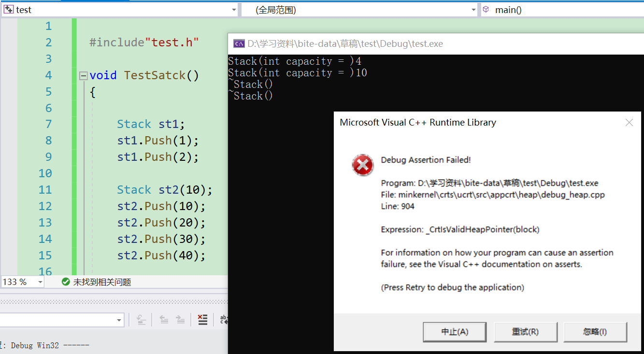Click the 重试(R) retry button
Viewport: 644px width, 354px height.
pyautogui.click(x=525, y=332)
